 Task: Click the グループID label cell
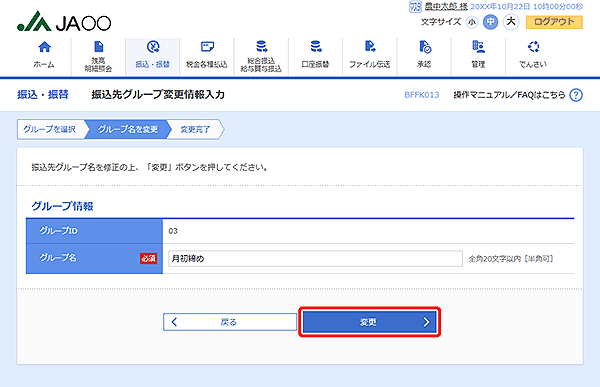95,231
